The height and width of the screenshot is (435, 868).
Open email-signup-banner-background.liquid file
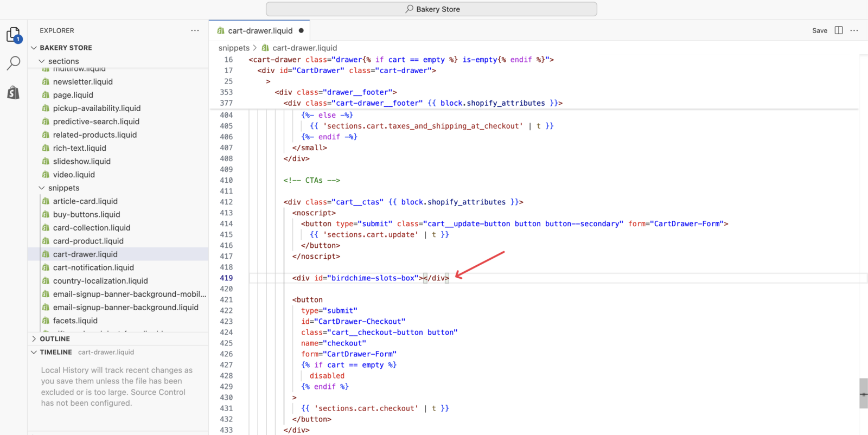coord(126,308)
